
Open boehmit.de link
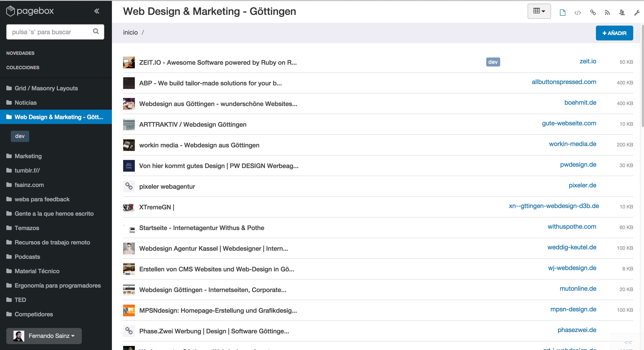(x=580, y=102)
